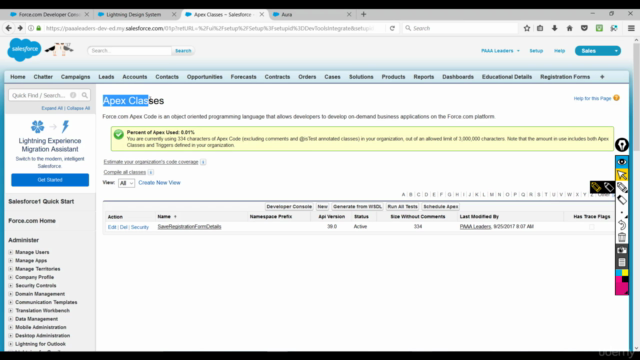Toggle the annotation eye visibility icon
The height and width of the screenshot is (360, 640).
[622, 162]
